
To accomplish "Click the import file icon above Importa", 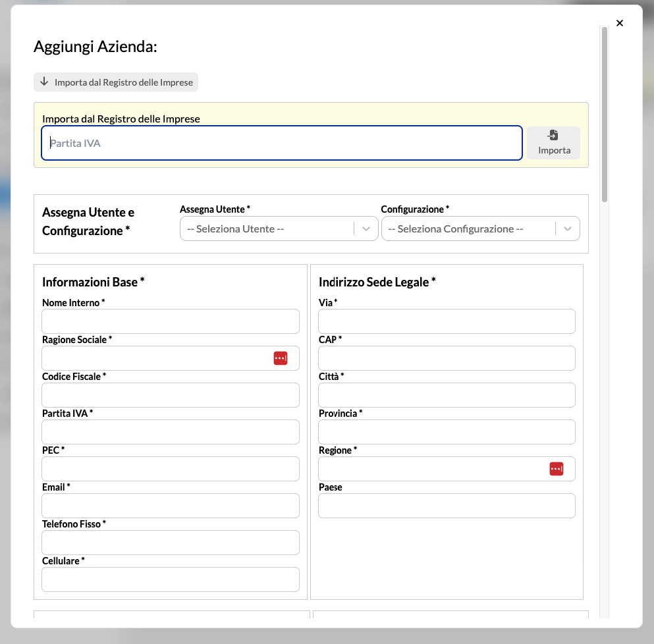I will pos(553,135).
